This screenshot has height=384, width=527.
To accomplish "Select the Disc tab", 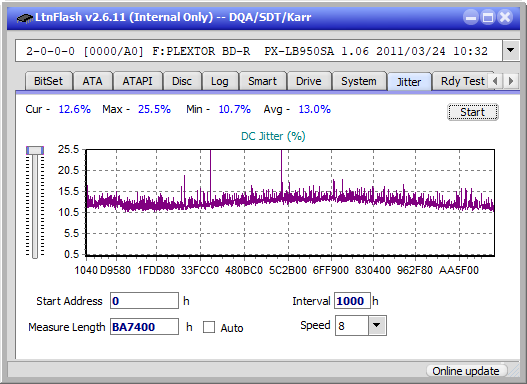I will coord(182,81).
